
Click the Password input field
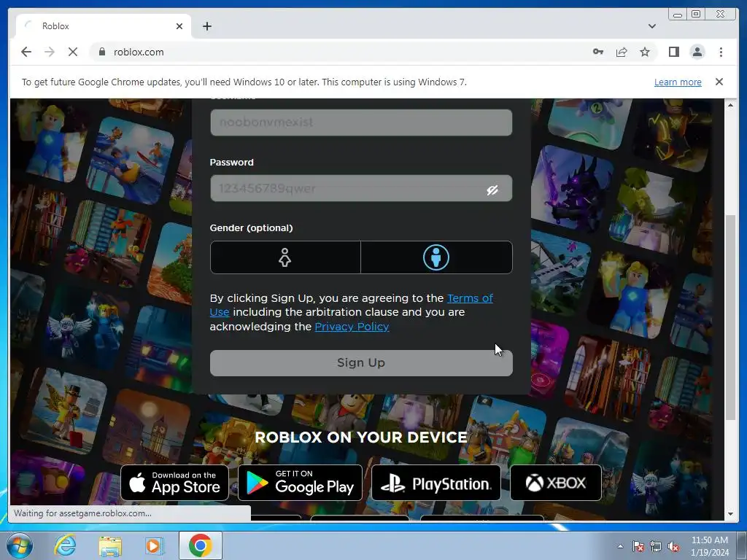click(x=361, y=189)
